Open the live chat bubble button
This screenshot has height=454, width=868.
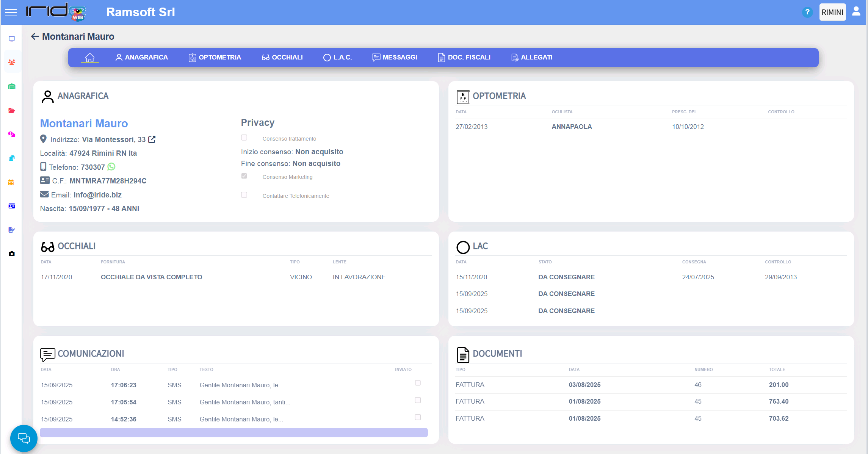point(24,438)
